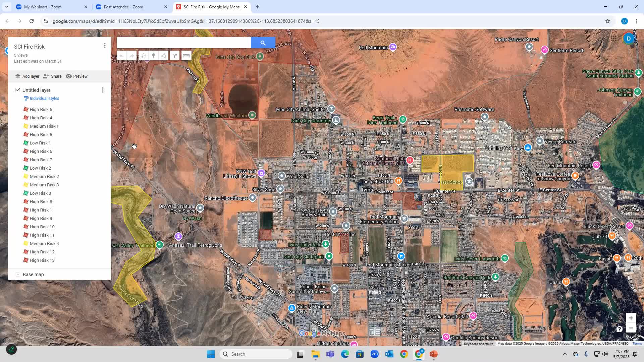Open the tab search dropdown

[6, 7]
